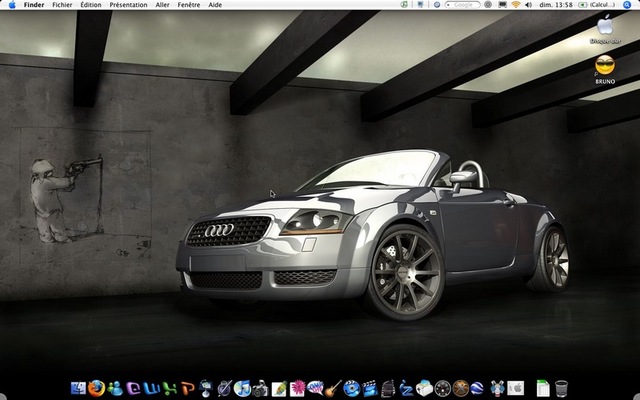The height and width of the screenshot is (400, 640).
Task: Open the Spotlight search icon
Action: click(x=627, y=5)
